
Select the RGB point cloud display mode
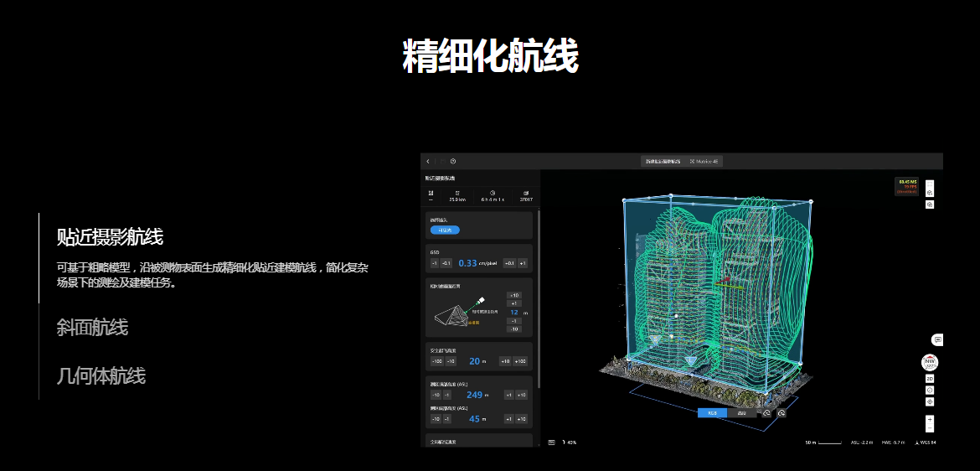click(x=712, y=412)
